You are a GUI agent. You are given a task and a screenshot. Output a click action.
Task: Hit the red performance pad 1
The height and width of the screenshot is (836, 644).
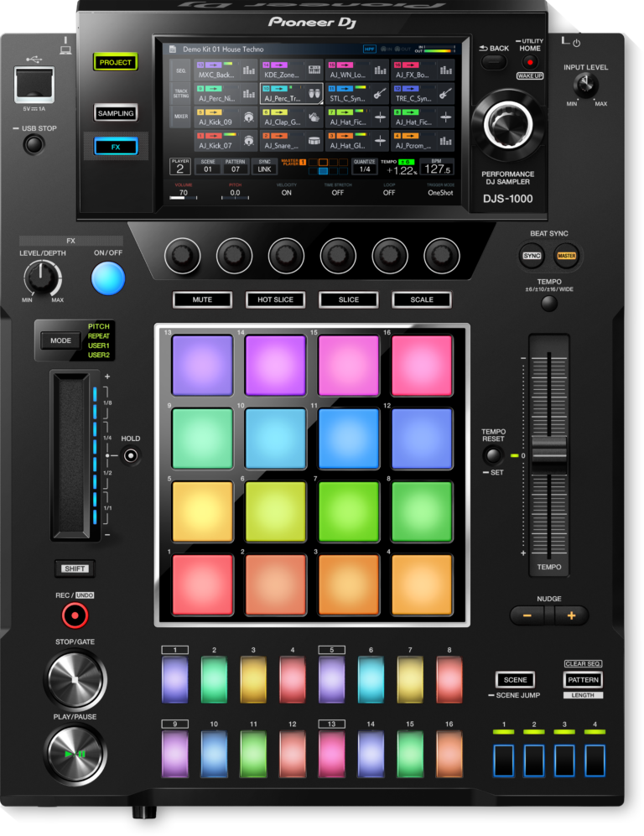tap(202, 584)
